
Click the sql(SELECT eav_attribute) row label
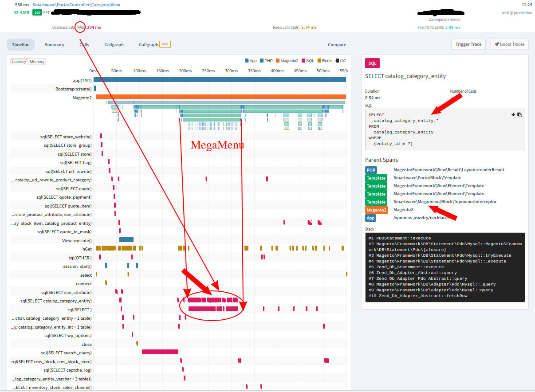pos(67,292)
